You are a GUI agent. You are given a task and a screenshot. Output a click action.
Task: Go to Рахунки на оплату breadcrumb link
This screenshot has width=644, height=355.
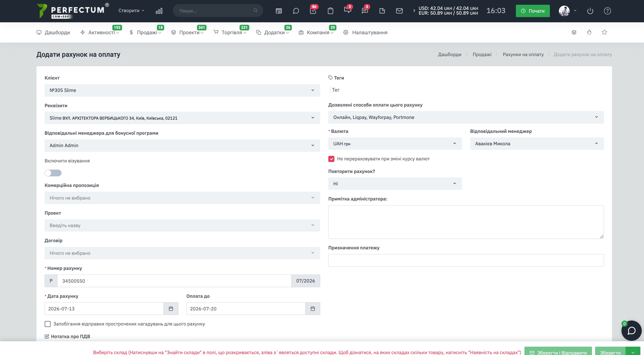(x=523, y=55)
